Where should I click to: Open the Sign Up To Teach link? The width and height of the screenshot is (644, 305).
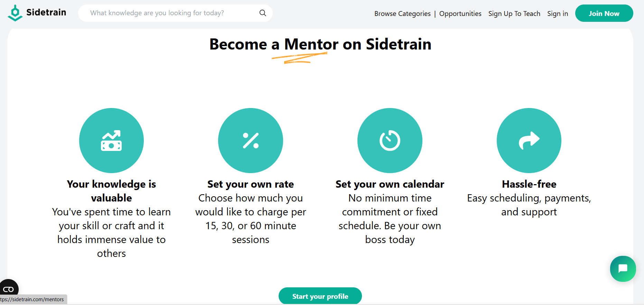[x=514, y=14]
